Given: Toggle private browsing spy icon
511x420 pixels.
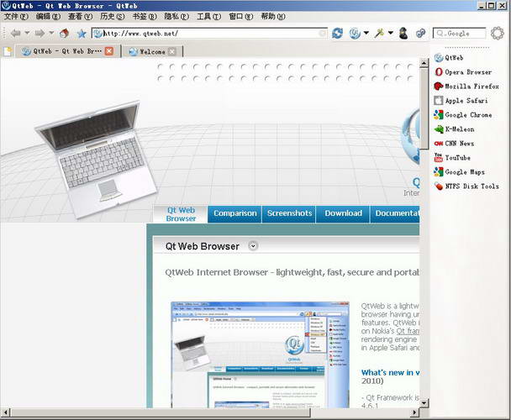Looking at the screenshot, I should [x=403, y=34].
